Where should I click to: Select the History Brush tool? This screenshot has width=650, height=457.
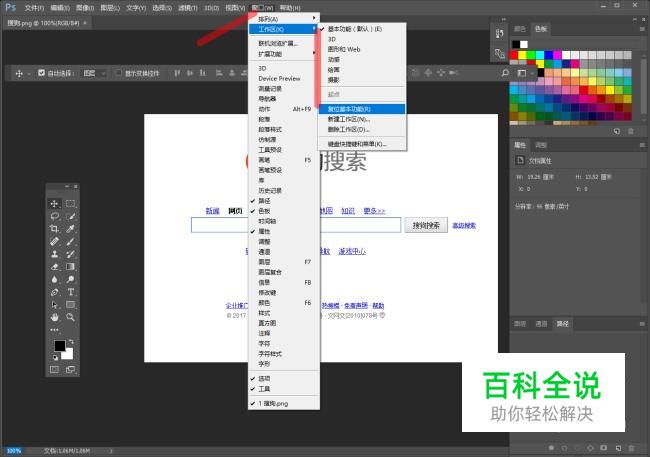pyautogui.click(x=70, y=254)
